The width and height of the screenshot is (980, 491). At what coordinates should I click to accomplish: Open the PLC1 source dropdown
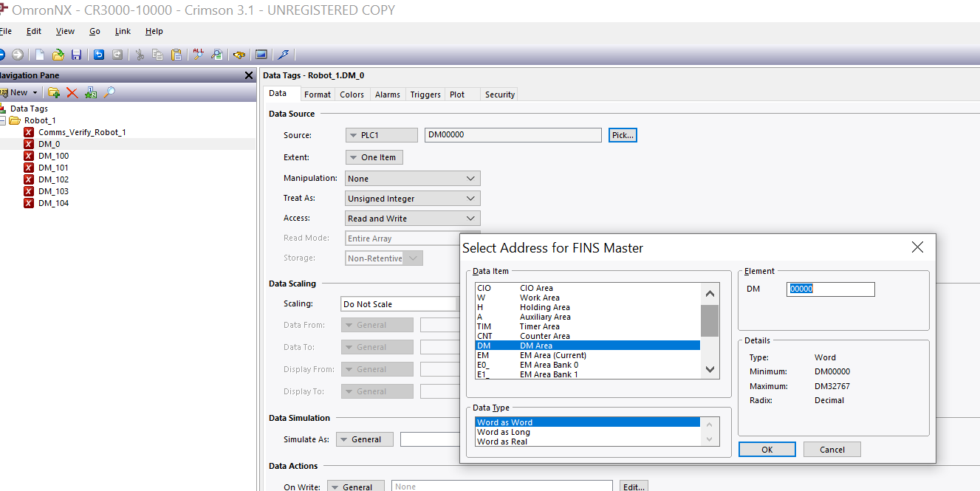point(382,135)
